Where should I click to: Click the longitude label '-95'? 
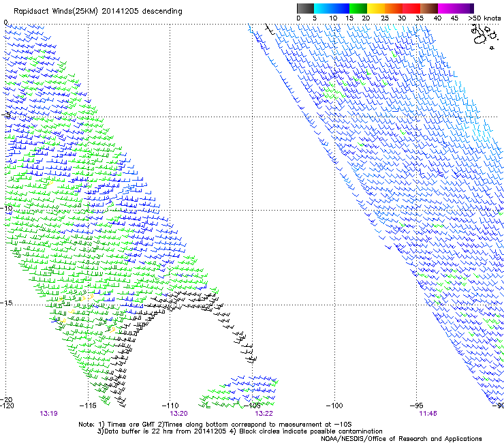417,406
